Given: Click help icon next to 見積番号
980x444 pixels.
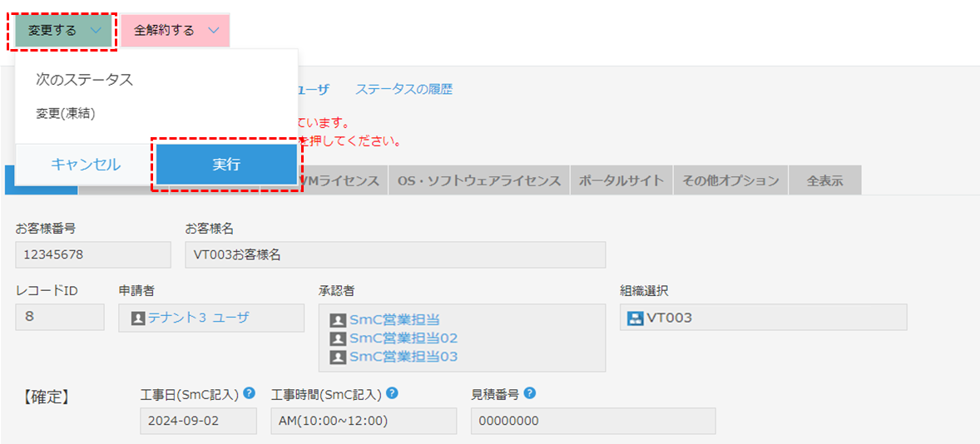Looking at the screenshot, I should tap(529, 392).
